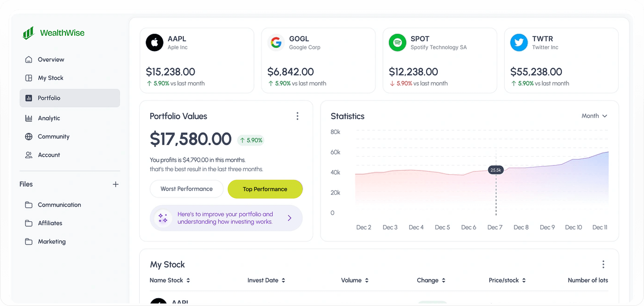
Task: Click the Apple logo on AAPL card
Action: [154, 42]
